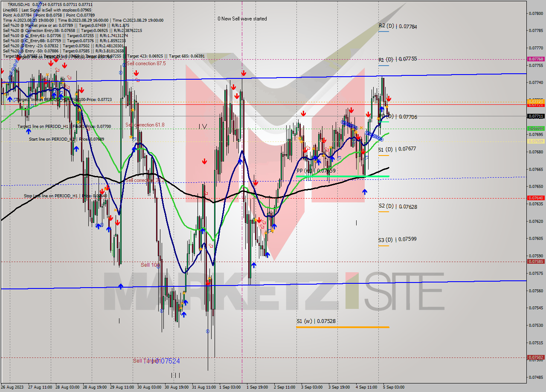The image size is (546, 392).
Task: Click the '26 Aug 2023' date label
Action: click(12, 387)
